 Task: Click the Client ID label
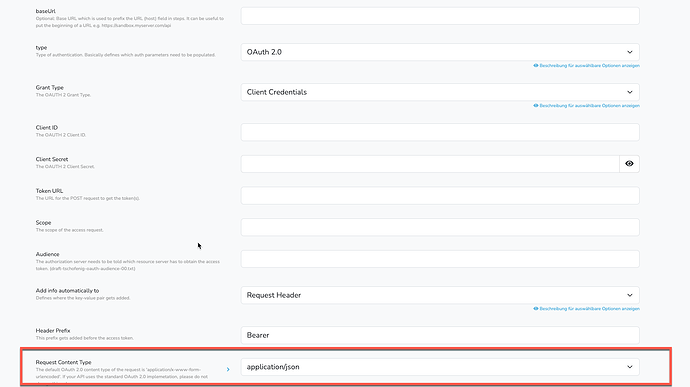click(47, 128)
